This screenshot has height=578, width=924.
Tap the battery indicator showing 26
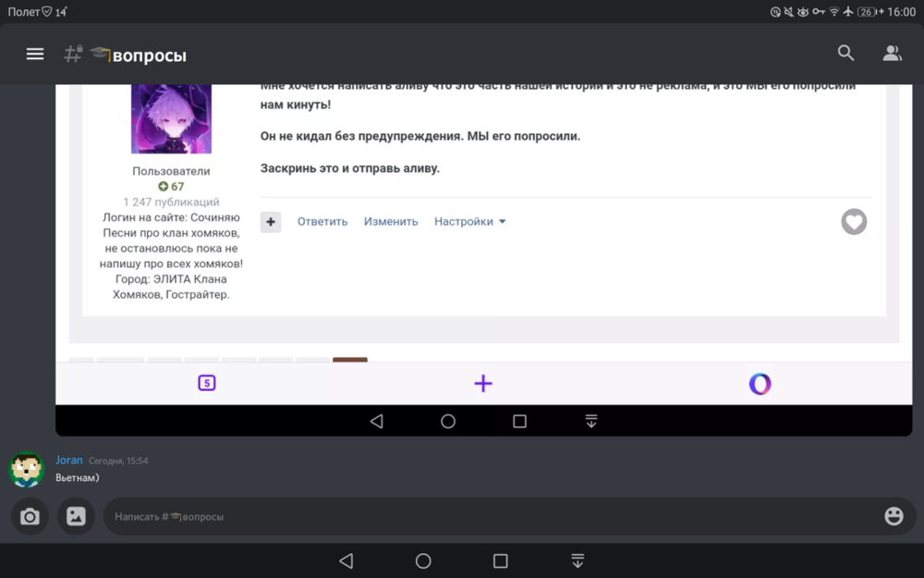click(x=870, y=12)
